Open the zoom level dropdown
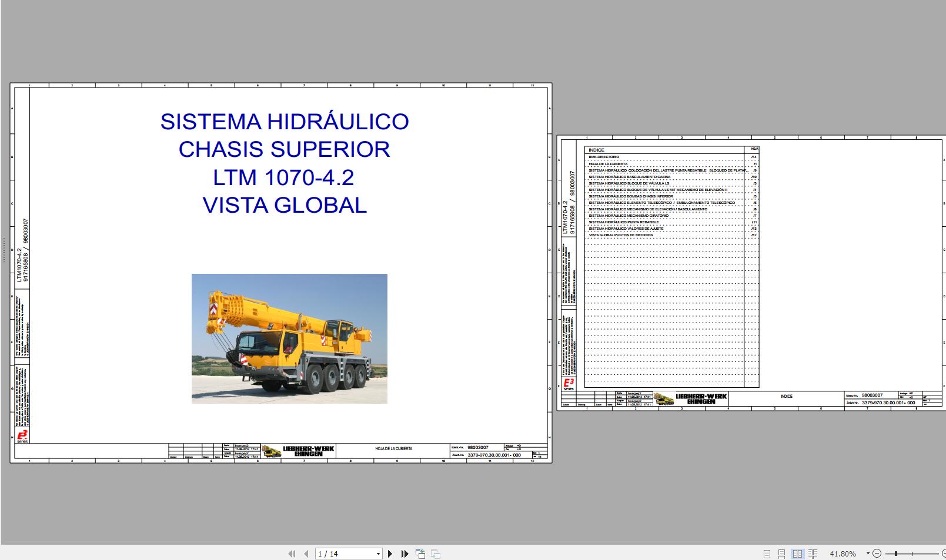The image size is (946, 560). point(868,552)
